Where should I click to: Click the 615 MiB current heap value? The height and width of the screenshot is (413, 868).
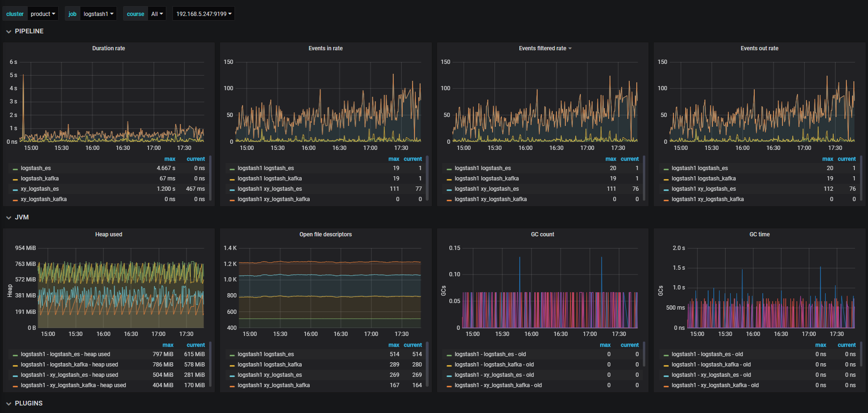pyautogui.click(x=195, y=354)
